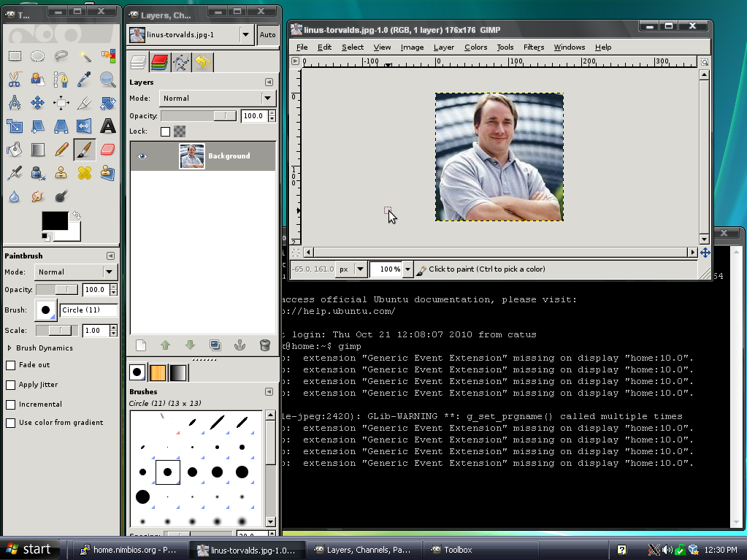Click the black foreground color swatch
Viewport: 747px width, 560px height.
(x=54, y=221)
